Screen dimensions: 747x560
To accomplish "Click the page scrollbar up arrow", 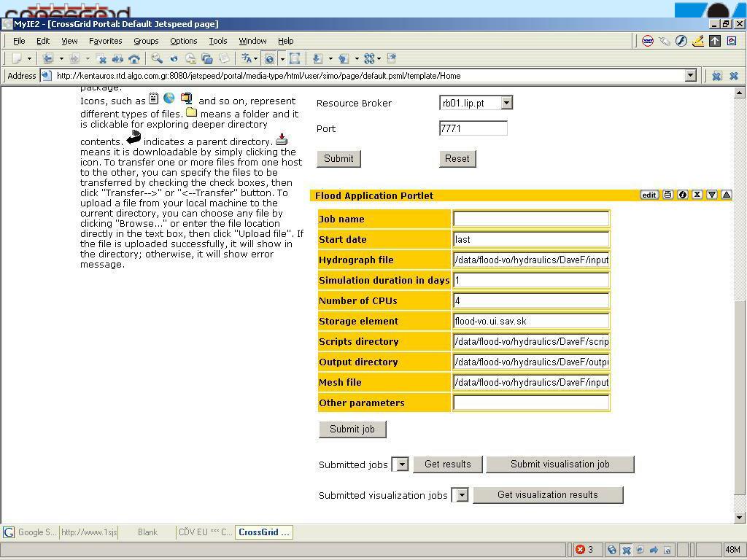I will [x=740, y=93].
